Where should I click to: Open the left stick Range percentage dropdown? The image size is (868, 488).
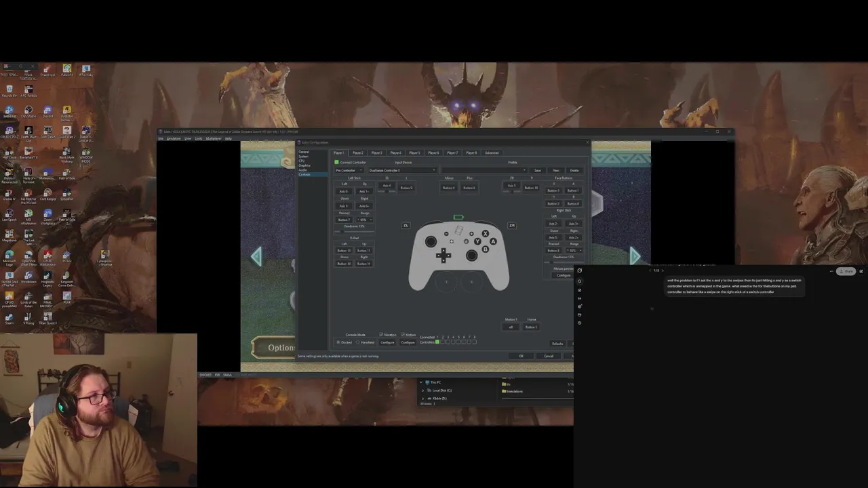click(365, 220)
